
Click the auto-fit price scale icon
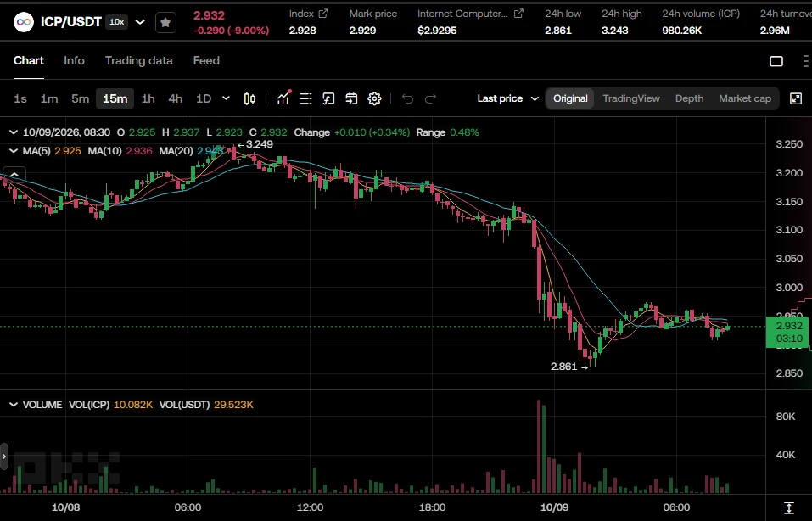tap(789, 507)
